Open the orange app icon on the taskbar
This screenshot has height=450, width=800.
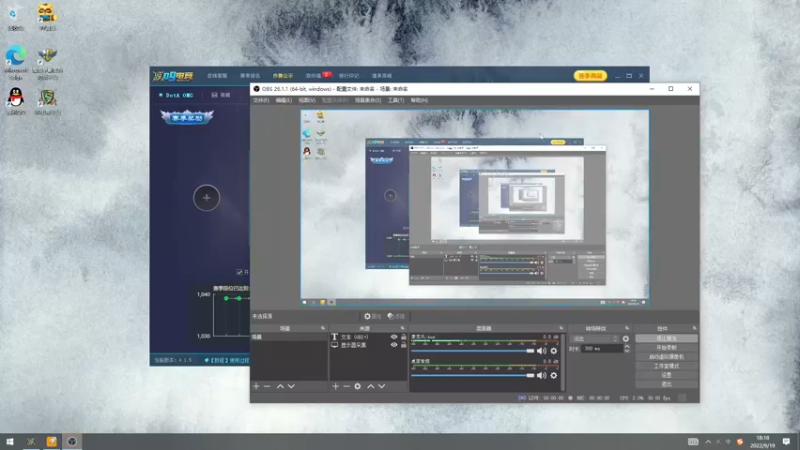(52, 442)
